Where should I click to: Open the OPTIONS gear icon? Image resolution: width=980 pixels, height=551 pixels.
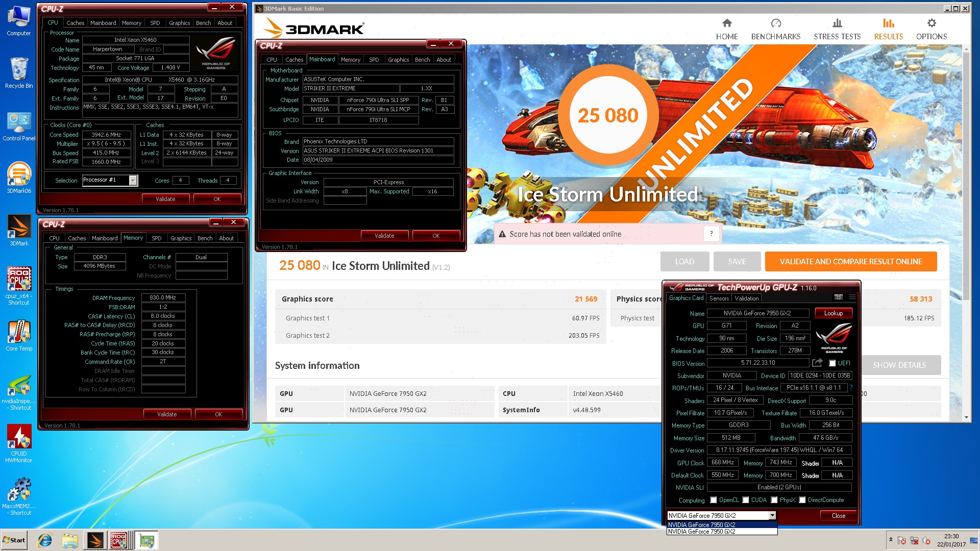tap(932, 23)
